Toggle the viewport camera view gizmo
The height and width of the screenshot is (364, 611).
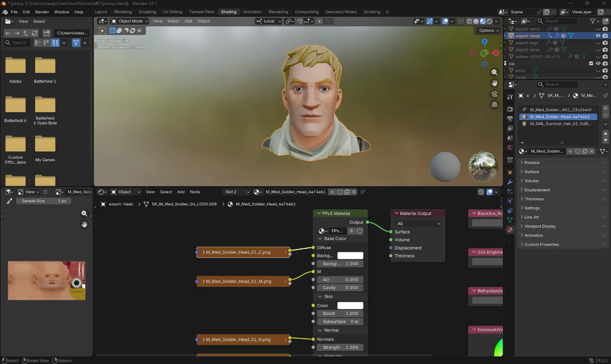click(495, 94)
